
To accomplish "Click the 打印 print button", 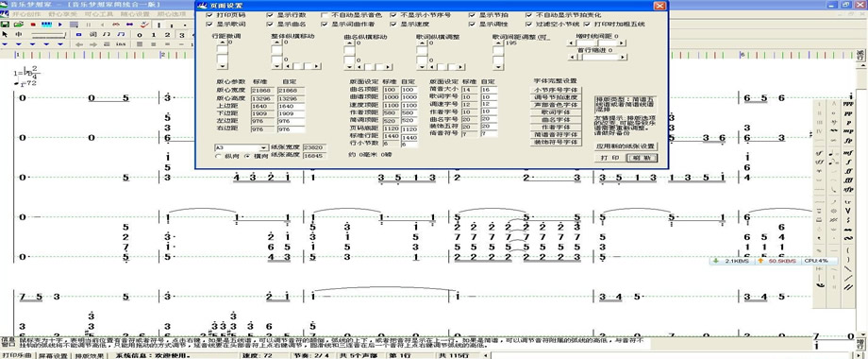I will 610,158.
